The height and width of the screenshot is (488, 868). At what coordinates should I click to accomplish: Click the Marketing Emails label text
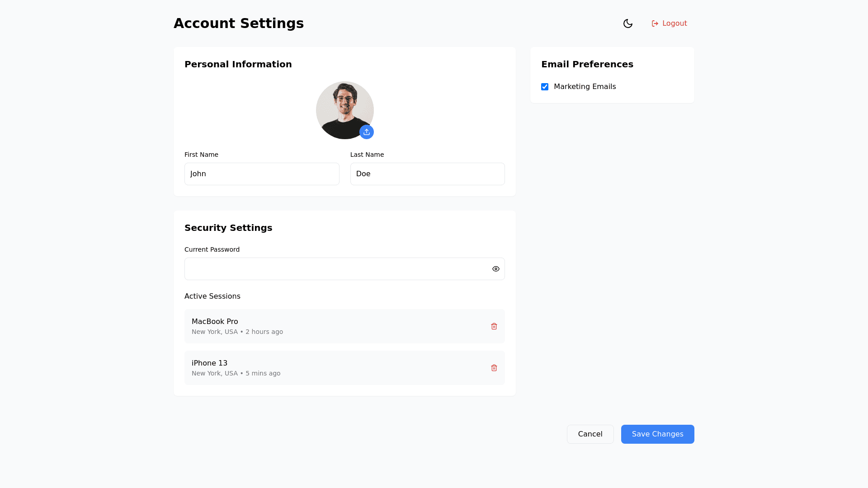(585, 87)
